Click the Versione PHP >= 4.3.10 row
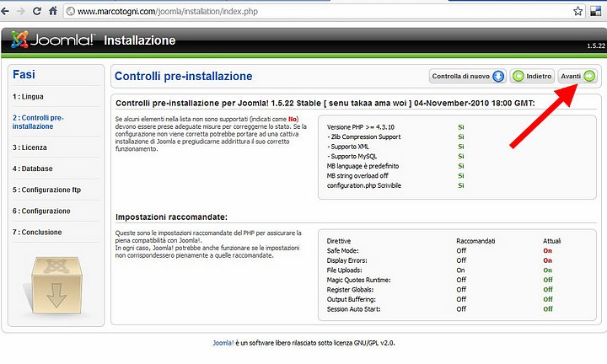The width and height of the screenshot is (607, 364). tap(395, 127)
